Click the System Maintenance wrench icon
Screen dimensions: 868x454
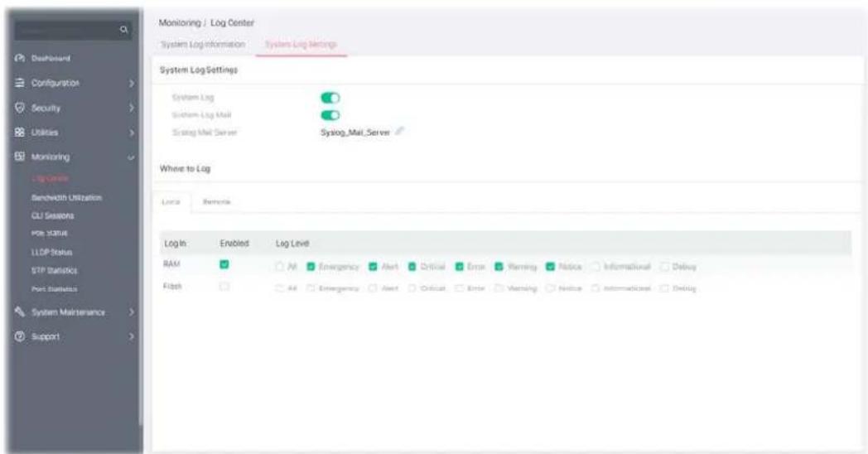pyautogui.click(x=20, y=312)
